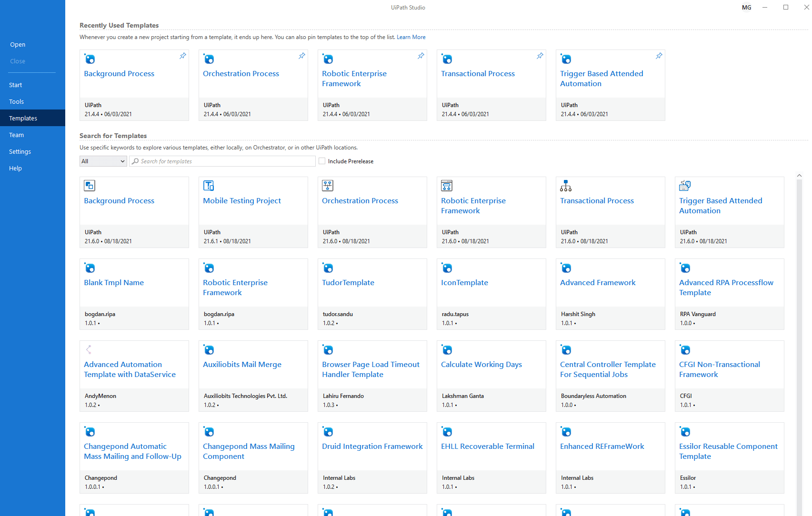Open bogdan.ripa's Robotic Enterprise Framework template
812x516 pixels.
pyautogui.click(x=253, y=294)
